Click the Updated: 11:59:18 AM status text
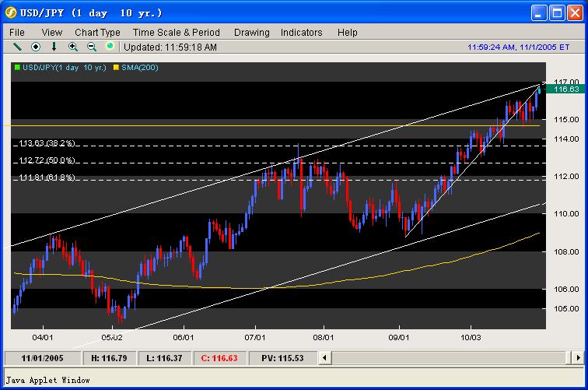588x390 pixels. click(170, 47)
